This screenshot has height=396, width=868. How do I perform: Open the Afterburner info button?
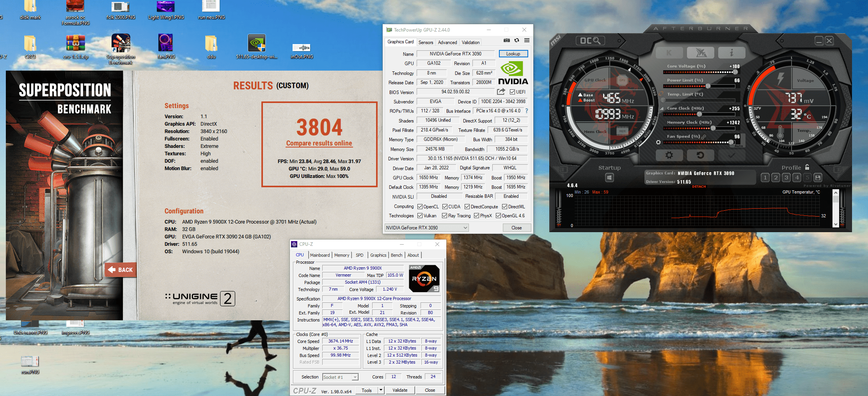731,52
